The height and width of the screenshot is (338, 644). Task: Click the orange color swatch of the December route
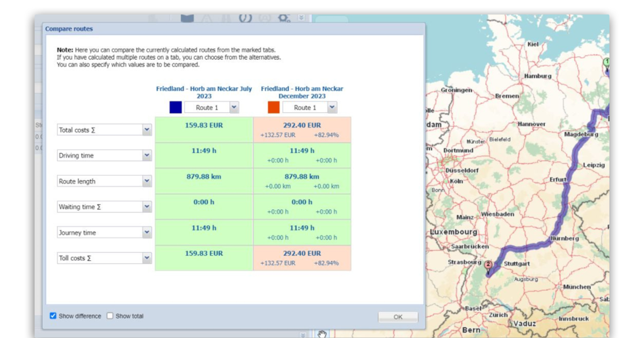tap(273, 107)
